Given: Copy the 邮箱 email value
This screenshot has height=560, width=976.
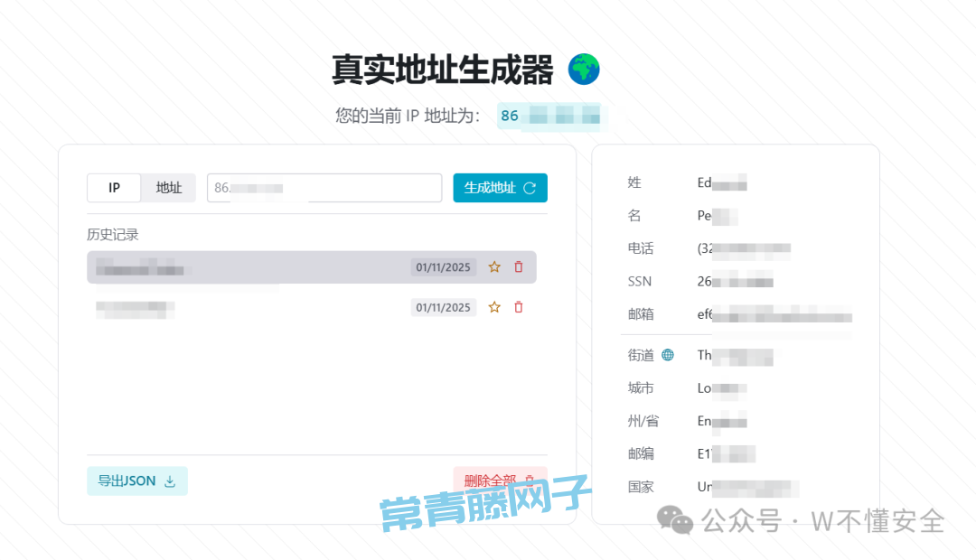Looking at the screenshot, I should tap(774, 314).
